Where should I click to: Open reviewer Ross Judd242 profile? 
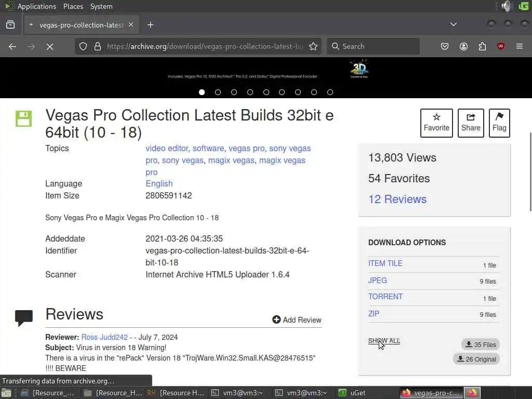coord(104,337)
